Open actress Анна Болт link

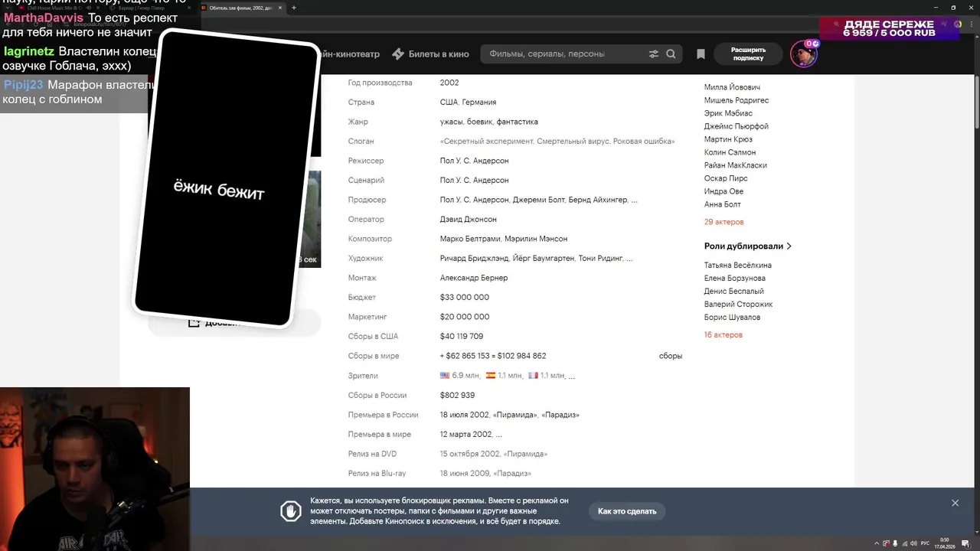pyautogui.click(x=723, y=204)
